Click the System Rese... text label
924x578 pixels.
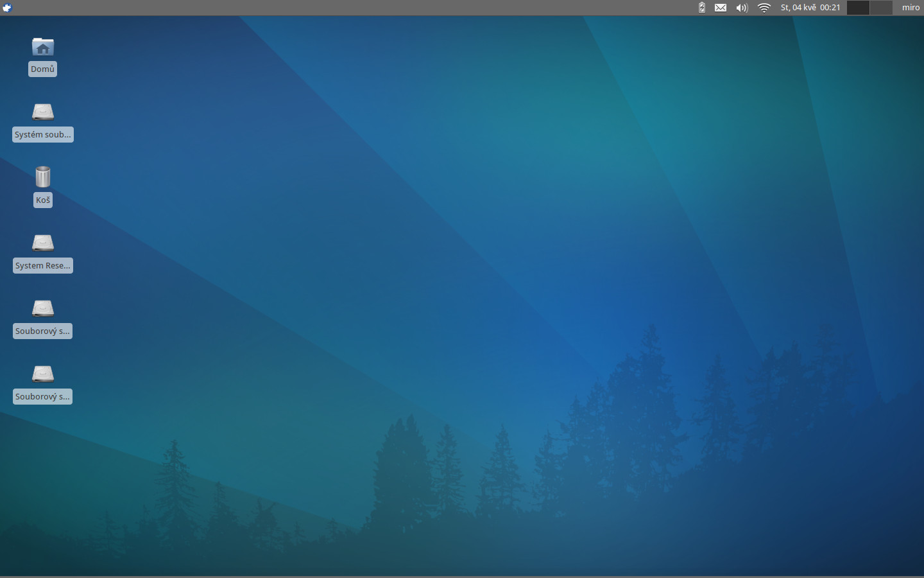43,266
